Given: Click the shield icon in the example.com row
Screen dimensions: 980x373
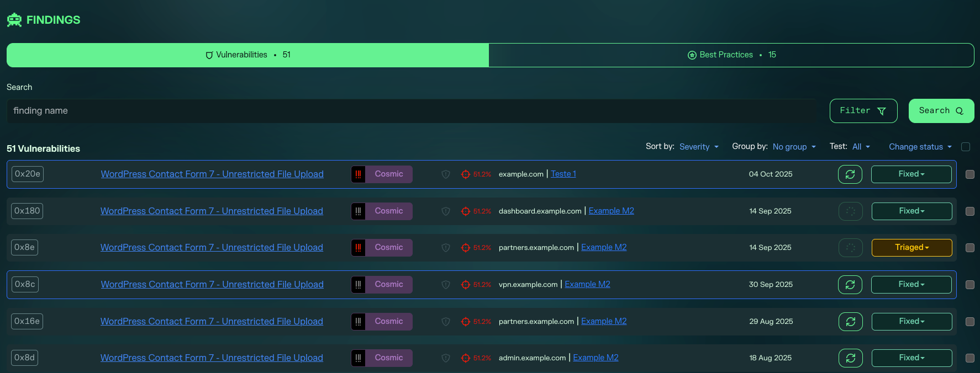Looking at the screenshot, I should 446,174.
